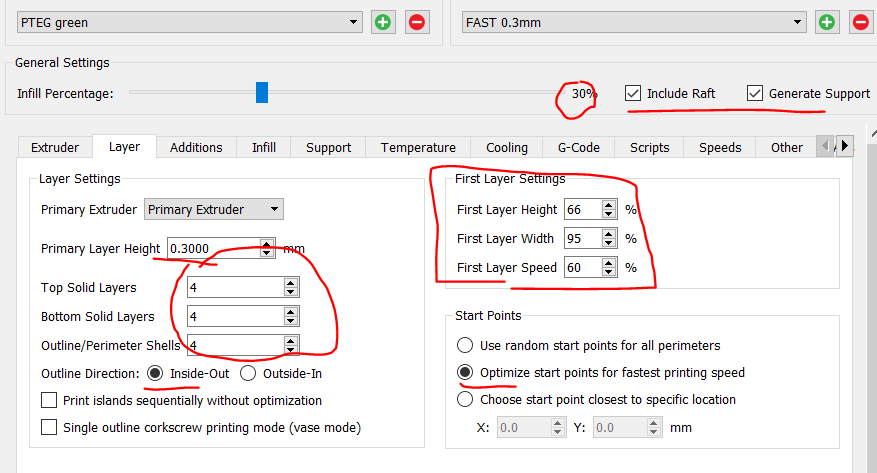Click the Infill Percentage slider handle
877x473 pixels.
click(262, 93)
